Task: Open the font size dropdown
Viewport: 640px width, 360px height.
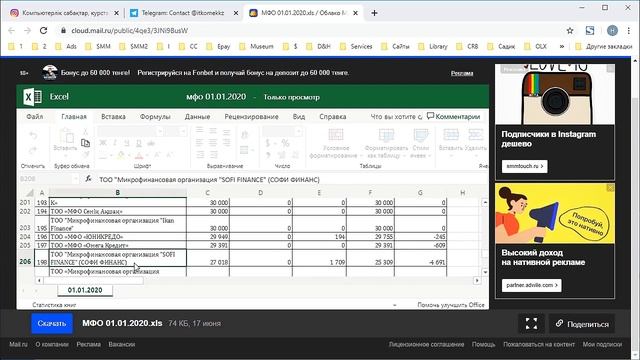Action: pyautogui.click(x=183, y=131)
